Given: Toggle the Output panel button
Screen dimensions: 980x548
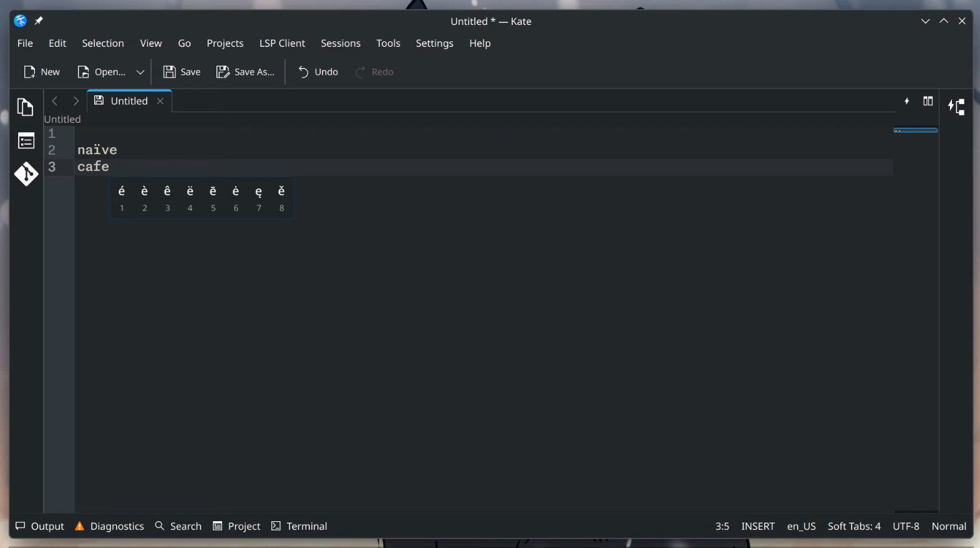Looking at the screenshot, I should (40, 526).
